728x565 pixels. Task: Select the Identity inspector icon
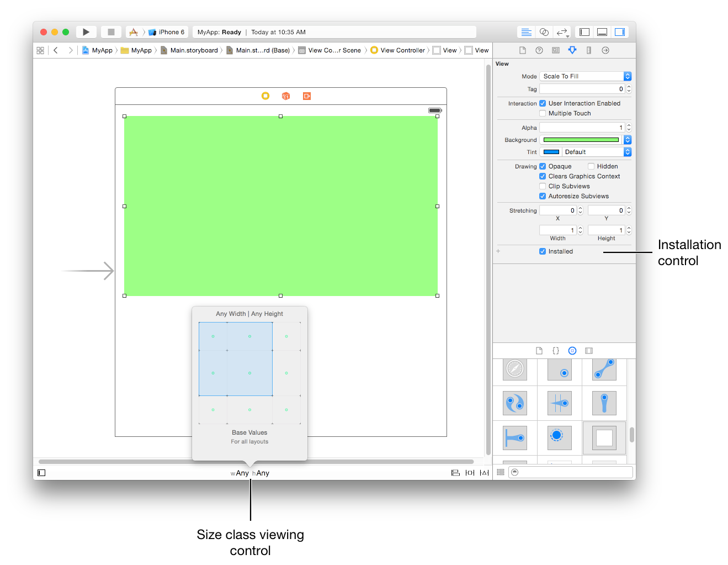[555, 50]
